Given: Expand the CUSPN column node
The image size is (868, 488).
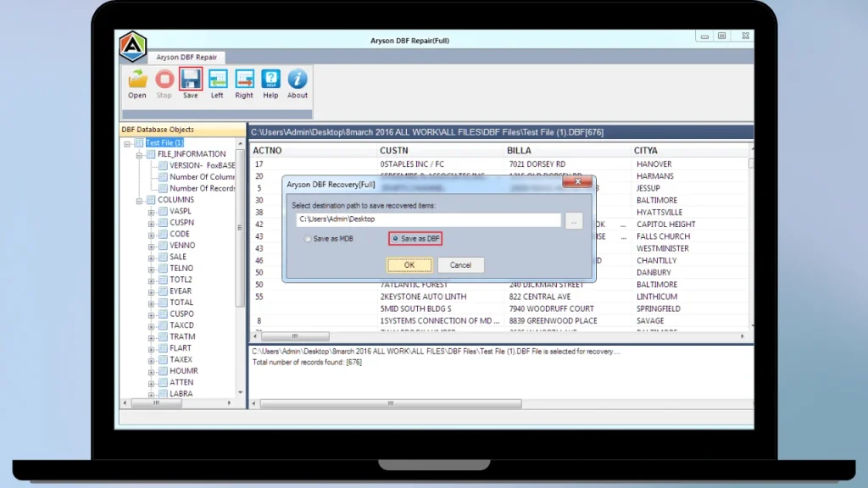Looking at the screenshot, I should (x=151, y=224).
